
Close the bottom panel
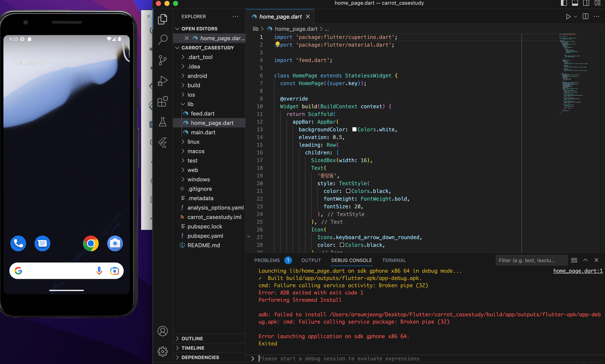[596, 260]
